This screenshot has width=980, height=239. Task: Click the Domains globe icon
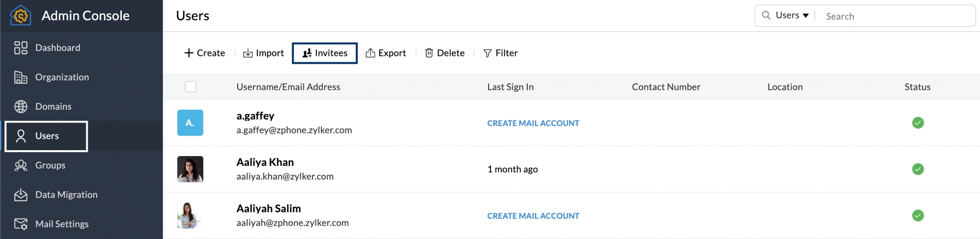[21, 106]
